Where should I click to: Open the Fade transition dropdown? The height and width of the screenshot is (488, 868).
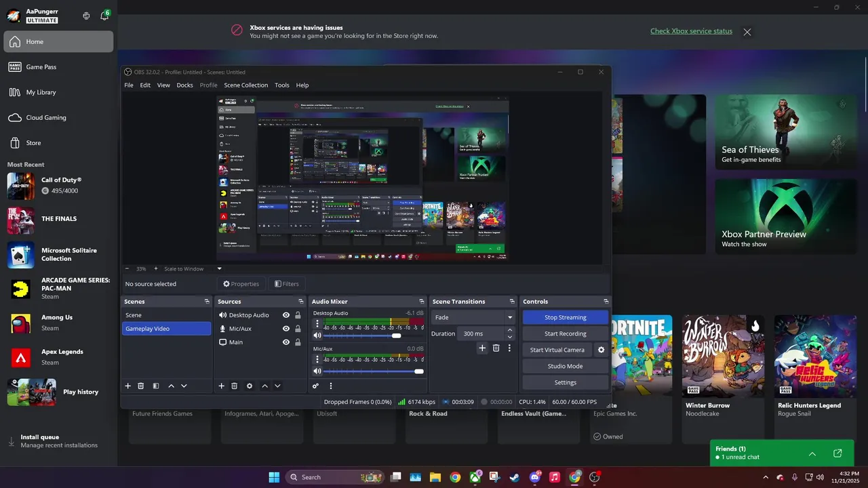[473, 317]
